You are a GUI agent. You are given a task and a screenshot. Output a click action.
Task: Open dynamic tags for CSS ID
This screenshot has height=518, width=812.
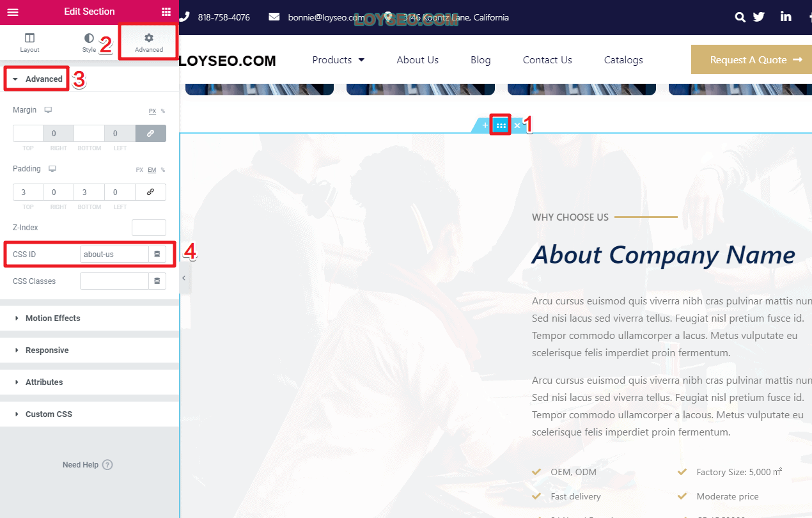tap(157, 255)
